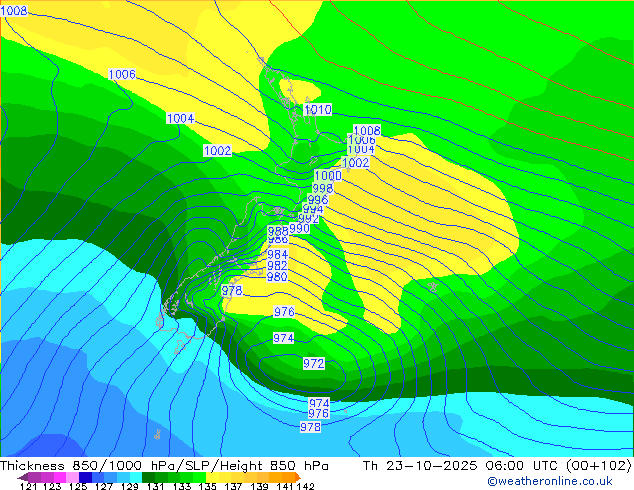Click the dark blue legend swatch after 125
The image size is (634, 490).
click(x=85, y=477)
